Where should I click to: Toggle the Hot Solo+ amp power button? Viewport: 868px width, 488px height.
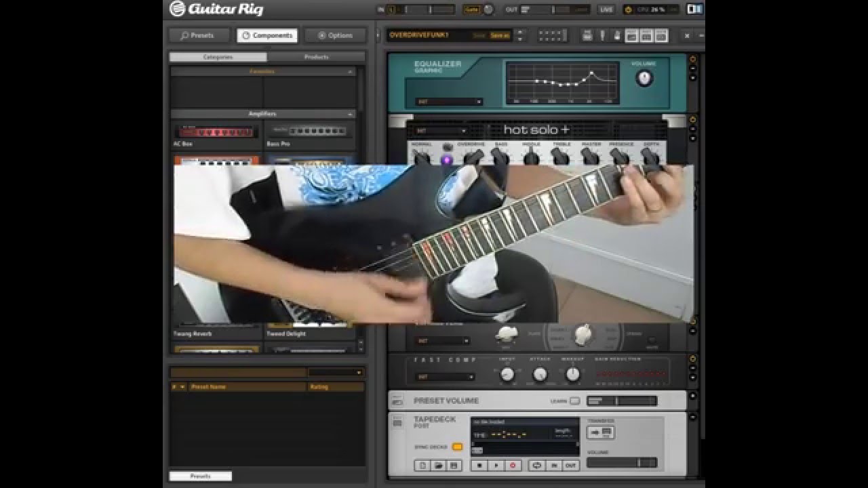point(692,120)
